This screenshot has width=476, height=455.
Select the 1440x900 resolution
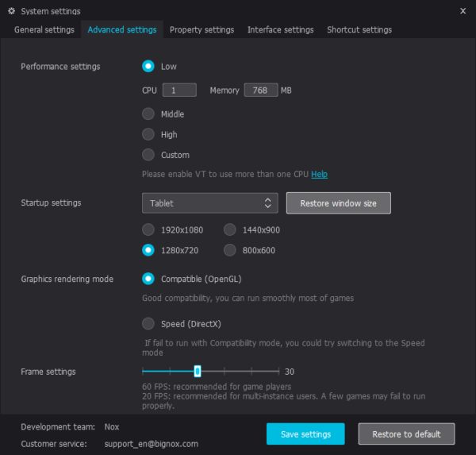230,229
